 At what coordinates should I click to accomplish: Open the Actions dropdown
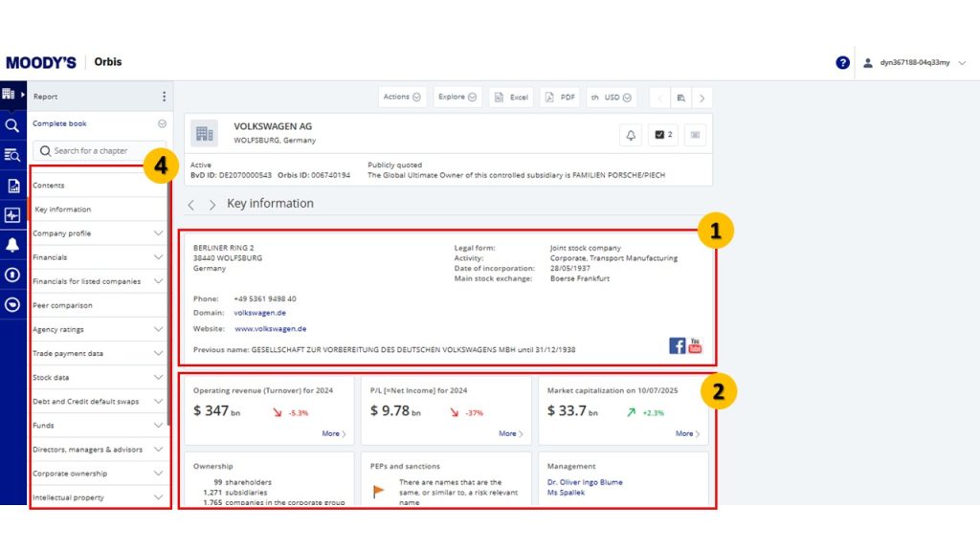402,97
